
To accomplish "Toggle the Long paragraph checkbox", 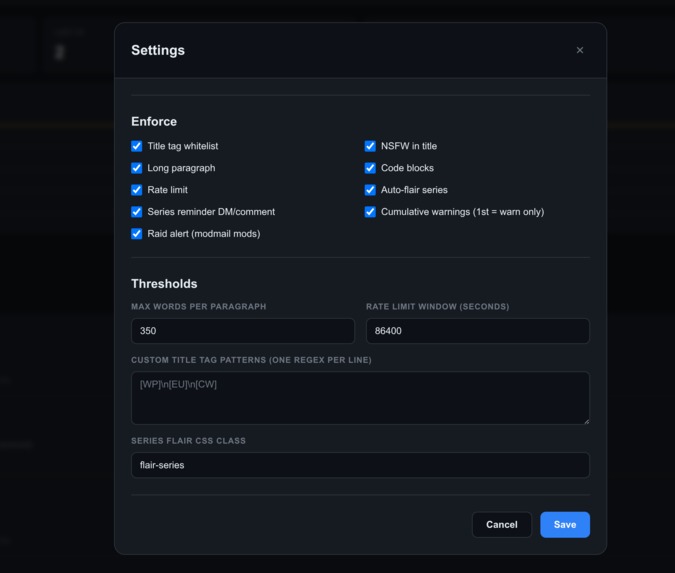I will click(136, 168).
